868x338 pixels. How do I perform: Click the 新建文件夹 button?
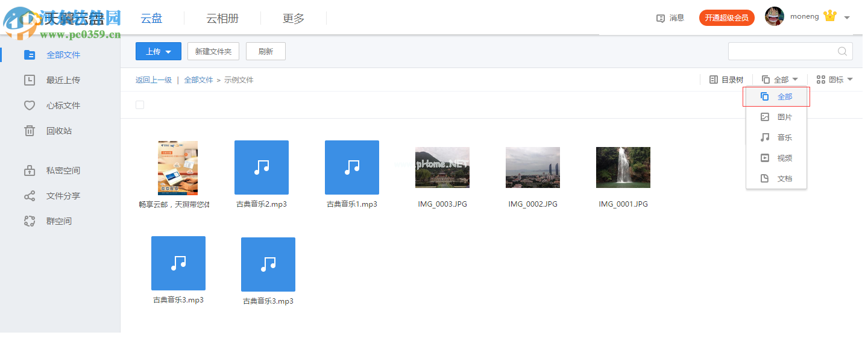(213, 51)
